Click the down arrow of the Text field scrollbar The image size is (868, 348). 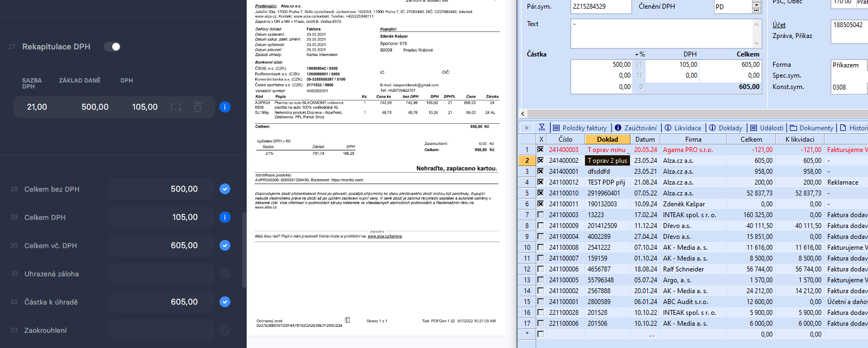[x=757, y=43]
